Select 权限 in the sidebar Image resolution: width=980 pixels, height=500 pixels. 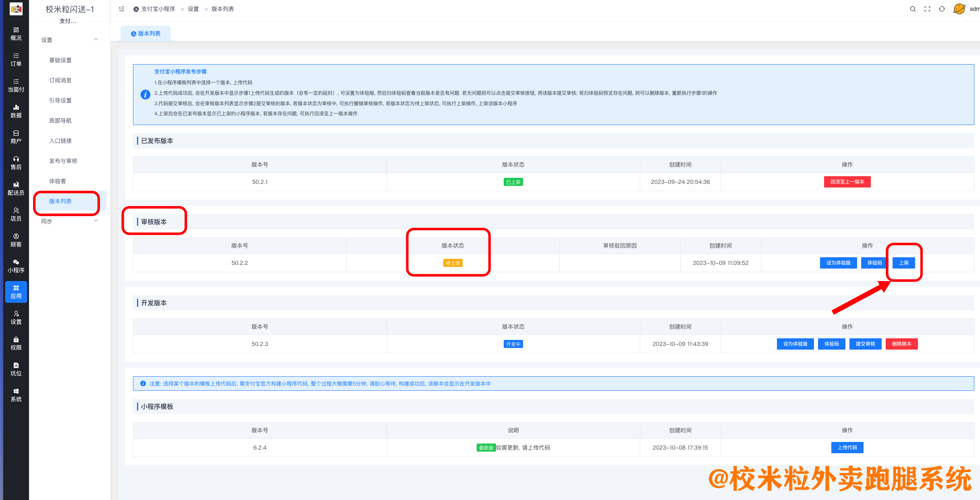point(16,343)
